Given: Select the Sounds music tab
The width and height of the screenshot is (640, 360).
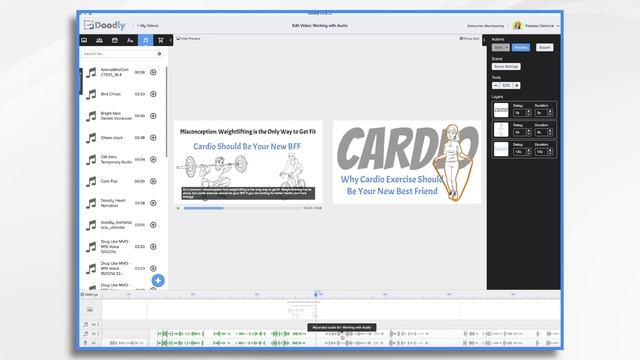Looking at the screenshot, I should point(145,40).
